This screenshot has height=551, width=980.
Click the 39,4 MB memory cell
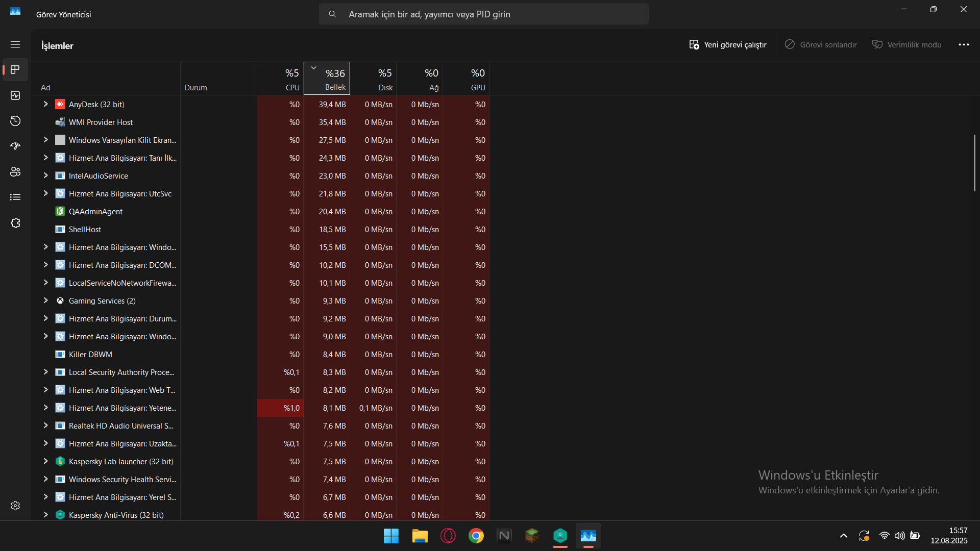click(327, 104)
